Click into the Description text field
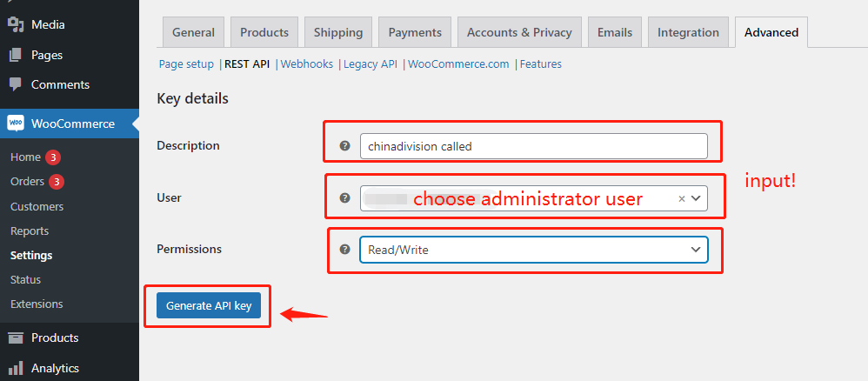The image size is (868, 381). (x=534, y=146)
